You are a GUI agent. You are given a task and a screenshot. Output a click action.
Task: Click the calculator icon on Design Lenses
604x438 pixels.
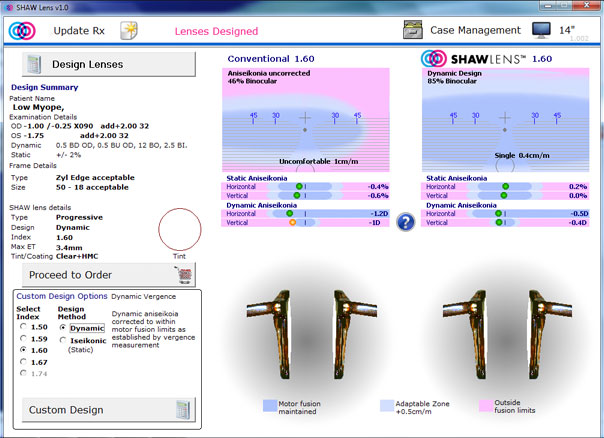[x=34, y=64]
